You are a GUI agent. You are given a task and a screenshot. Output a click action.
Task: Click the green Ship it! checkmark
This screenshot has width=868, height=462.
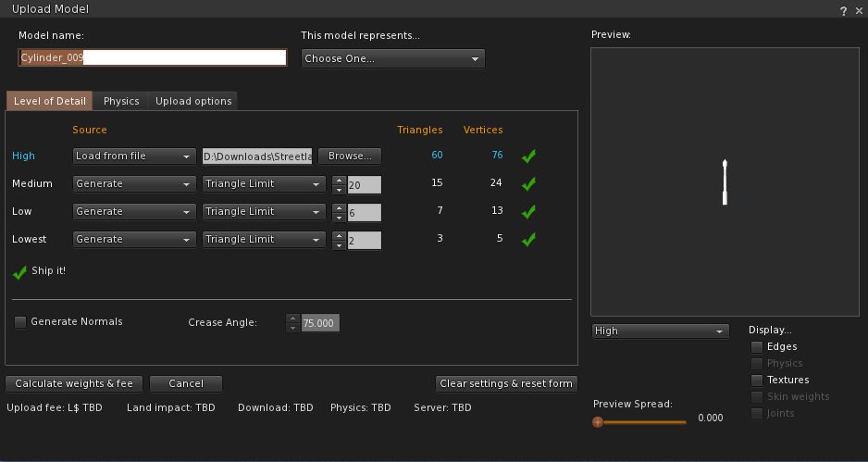point(19,272)
